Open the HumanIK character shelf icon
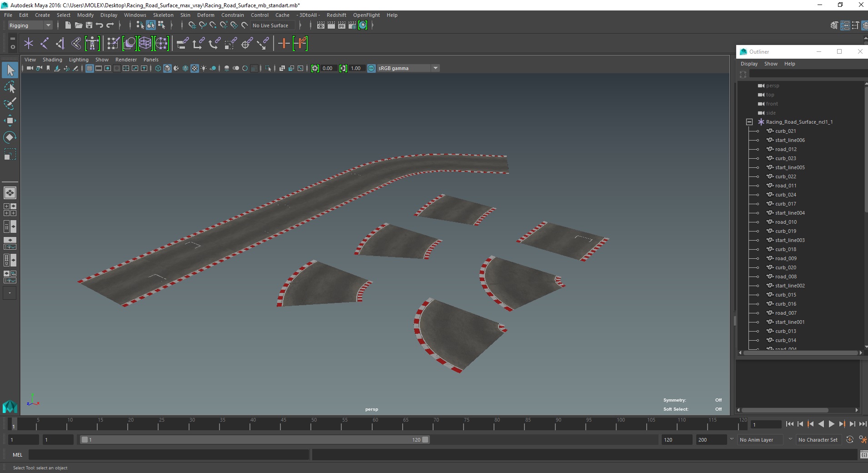 coord(92,44)
